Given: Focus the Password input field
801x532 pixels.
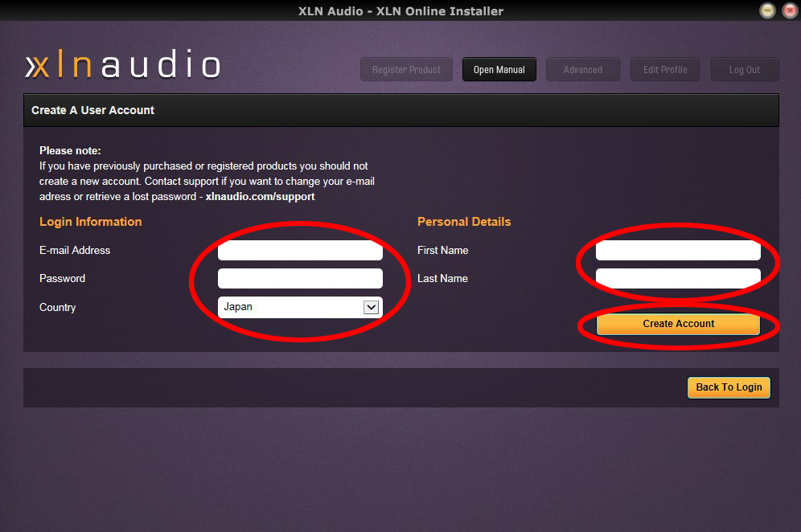Looking at the screenshot, I should click(x=301, y=278).
